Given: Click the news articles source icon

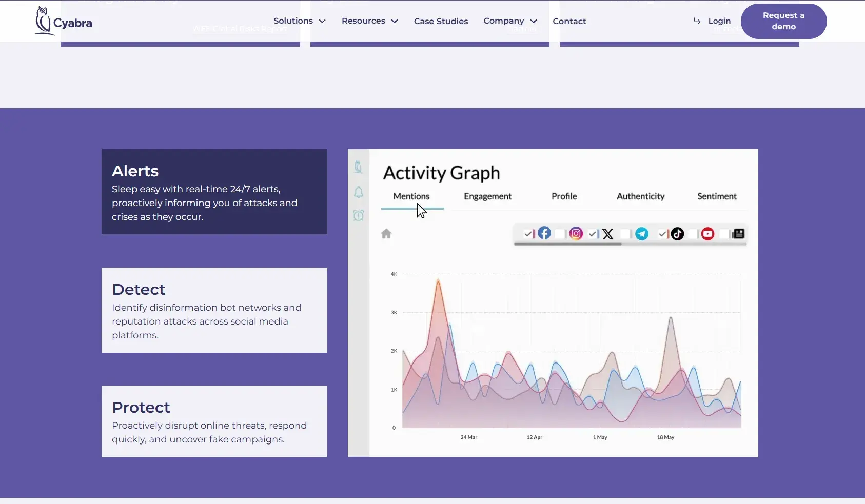Looking at the screenshot, I should [738, 234].
